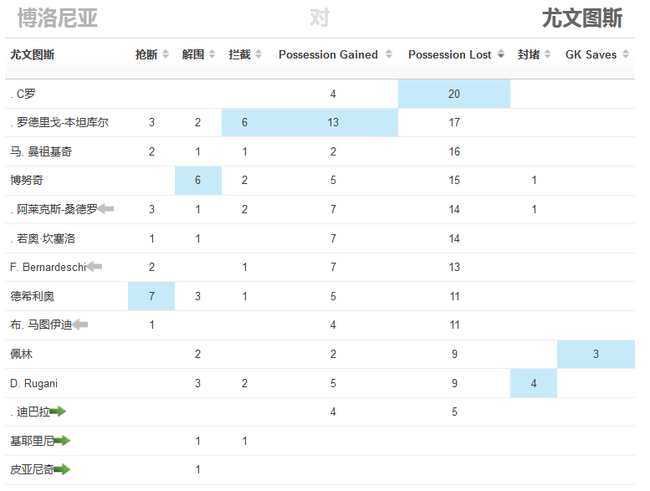This screenshot has width=650, height=491.
Task: Select player 马. 曼祖基奇
Action: point(41,151)
